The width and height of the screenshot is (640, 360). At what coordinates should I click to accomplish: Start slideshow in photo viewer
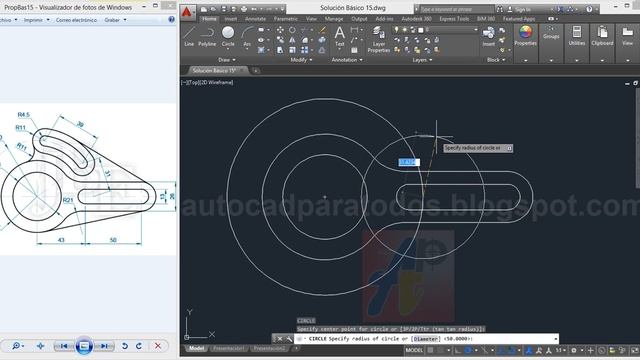[x=84, y=346]
